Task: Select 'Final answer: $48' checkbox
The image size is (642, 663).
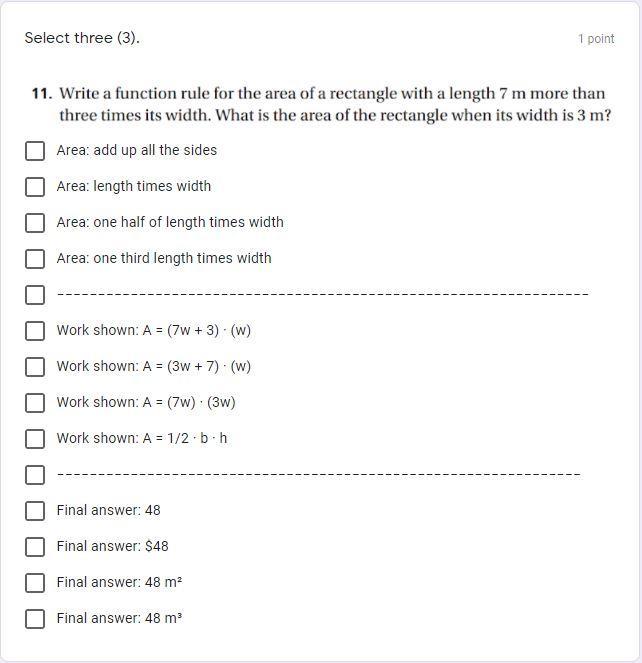Action: (x=35, y=547)
